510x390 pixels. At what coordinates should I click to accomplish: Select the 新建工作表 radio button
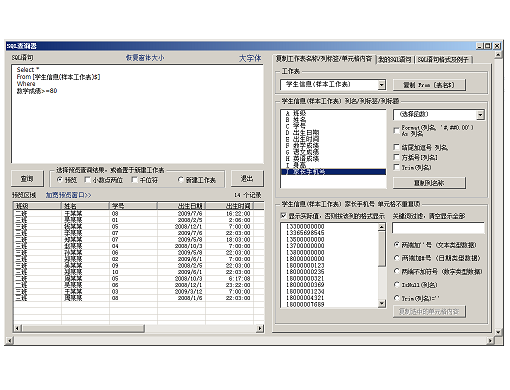[x=181, y=180]
